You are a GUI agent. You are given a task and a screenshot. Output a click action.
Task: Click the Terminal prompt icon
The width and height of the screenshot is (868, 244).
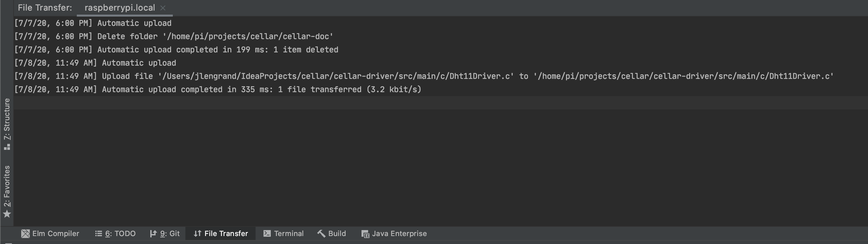pyautogui.click(x=267, y=233)
